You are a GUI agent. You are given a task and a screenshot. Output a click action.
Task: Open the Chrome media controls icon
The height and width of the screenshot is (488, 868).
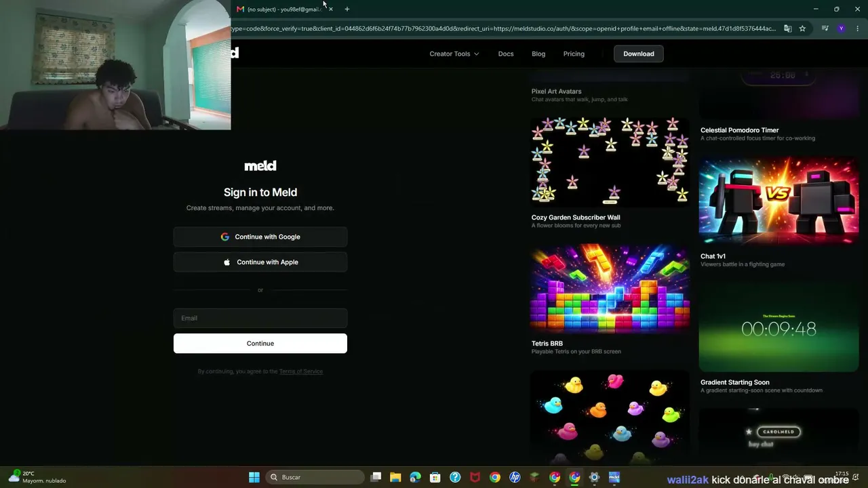click(x=825, y=28)
